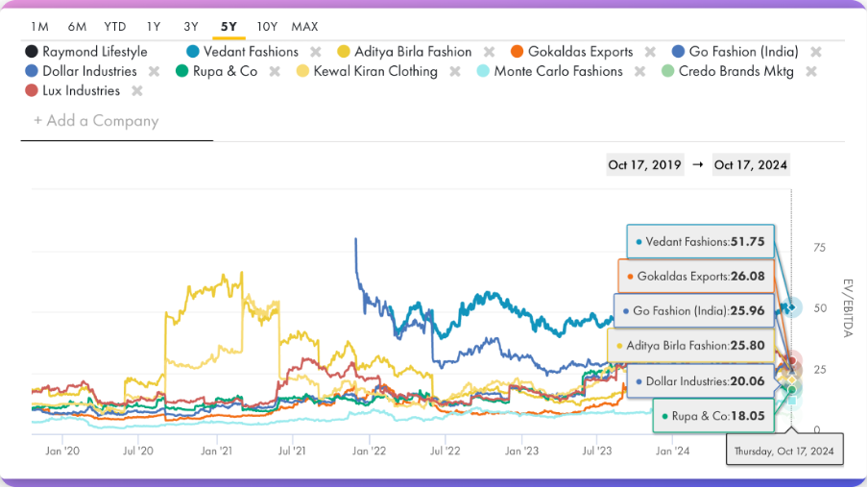The width and height of the screenshot is (868, 488).
Task: Remove Credo Brands Mktg series
Action: point(811,71)
